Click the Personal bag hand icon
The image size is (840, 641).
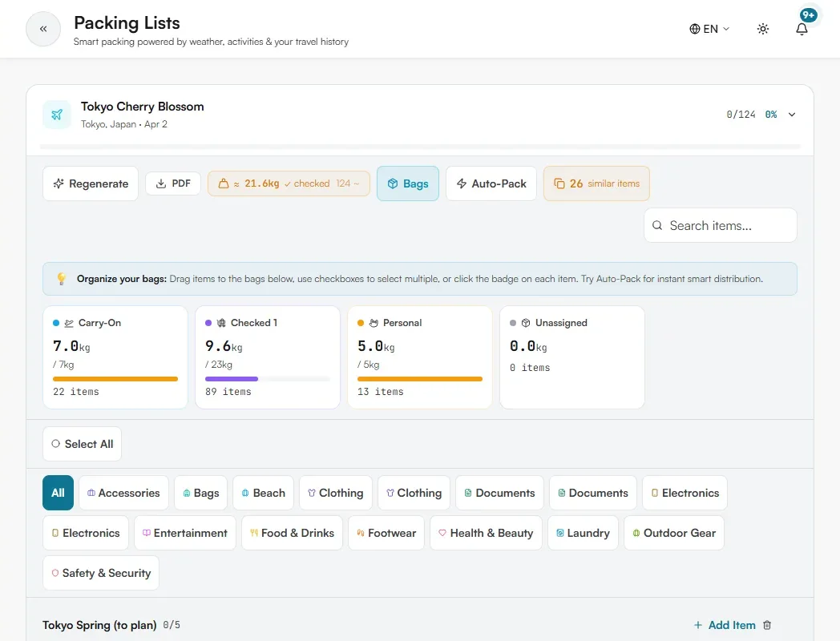(374, 323)
